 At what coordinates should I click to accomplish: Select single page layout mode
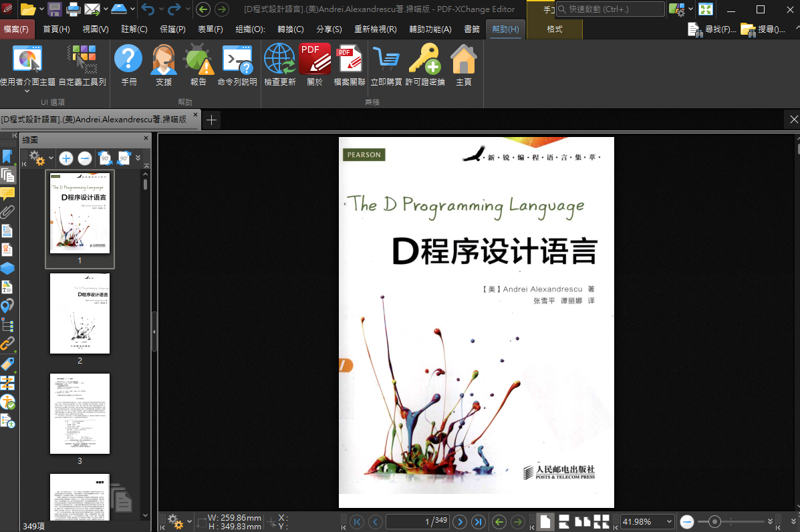tap(545, 521)
